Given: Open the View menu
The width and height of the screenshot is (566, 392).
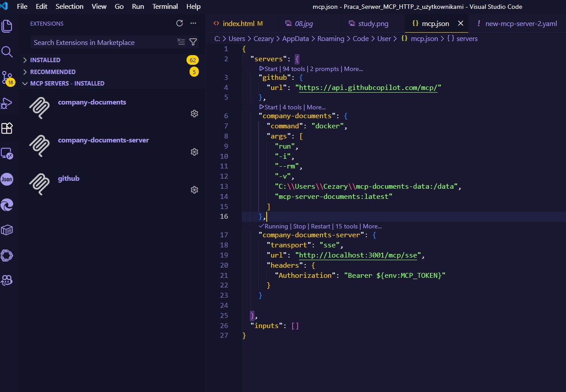Looking at the screenshot, I should [99, 7].
